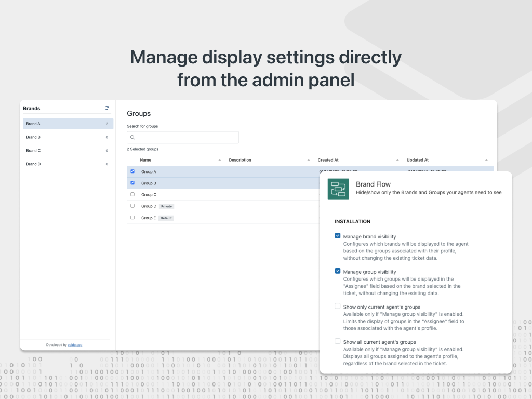Disable Manage brand visibility option
This screenshot has height=399, width=532.
[x=338, y=236]
